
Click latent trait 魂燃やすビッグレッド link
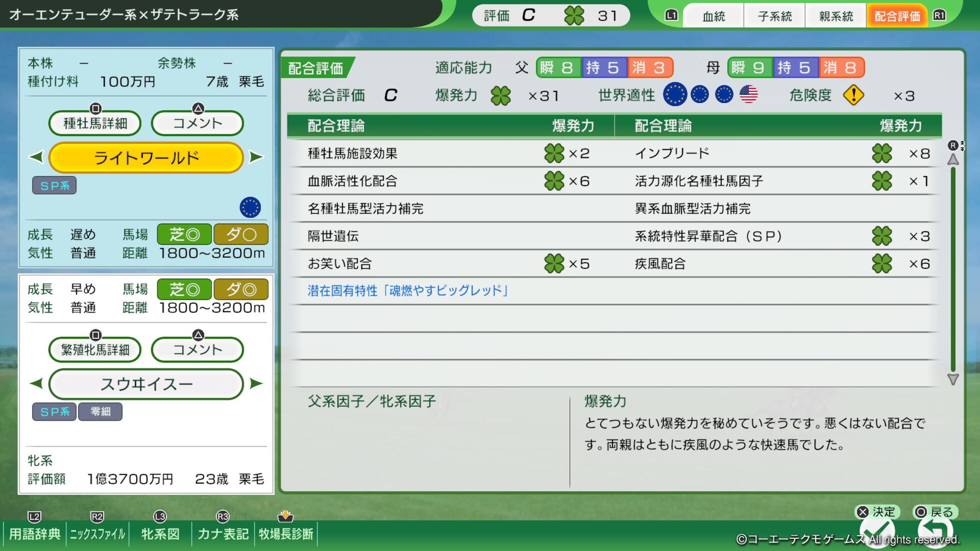pyautogui.click(x=408, y=291)
